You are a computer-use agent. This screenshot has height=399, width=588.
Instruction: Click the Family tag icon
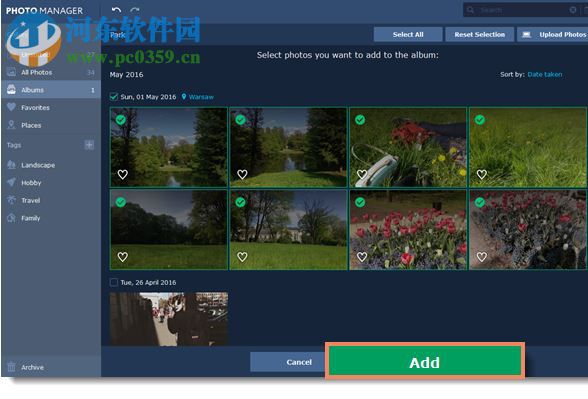12,218
